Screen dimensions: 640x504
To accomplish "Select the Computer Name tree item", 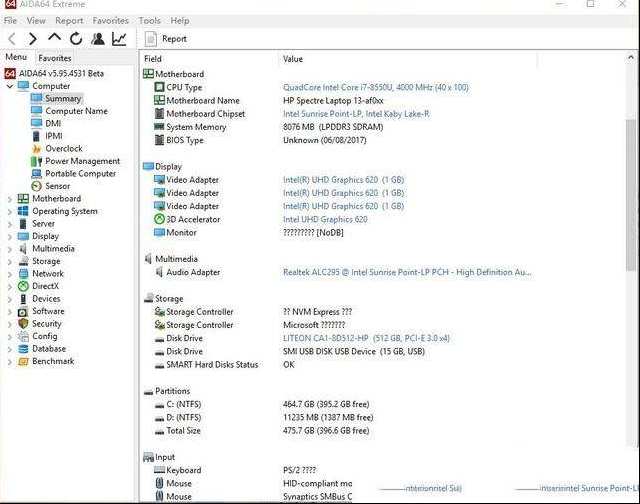I will click(76, 111).
